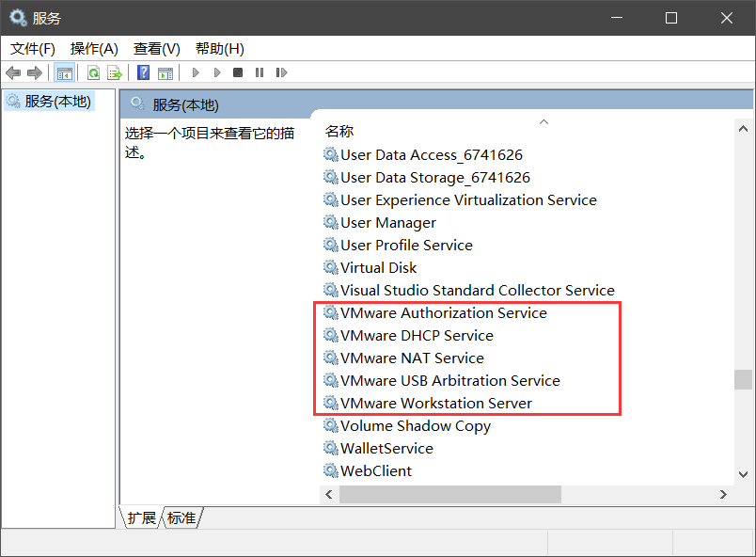
Task: Sort by the 名称 column header
Action: [339, 131]
